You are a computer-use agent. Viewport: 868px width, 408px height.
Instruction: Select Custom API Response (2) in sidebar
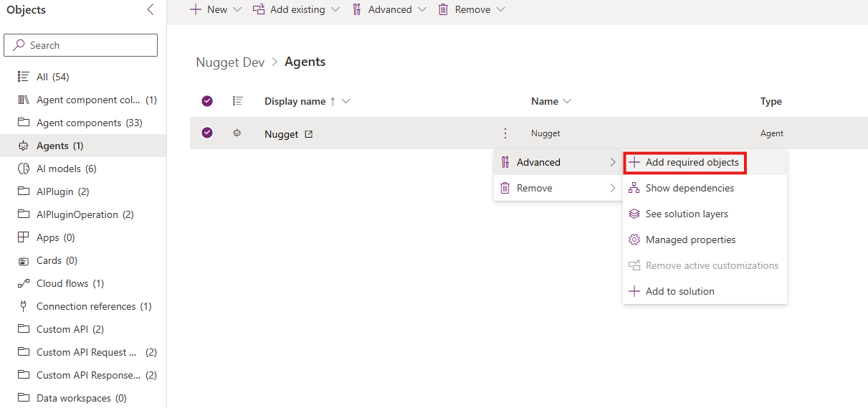coord(83,375)
